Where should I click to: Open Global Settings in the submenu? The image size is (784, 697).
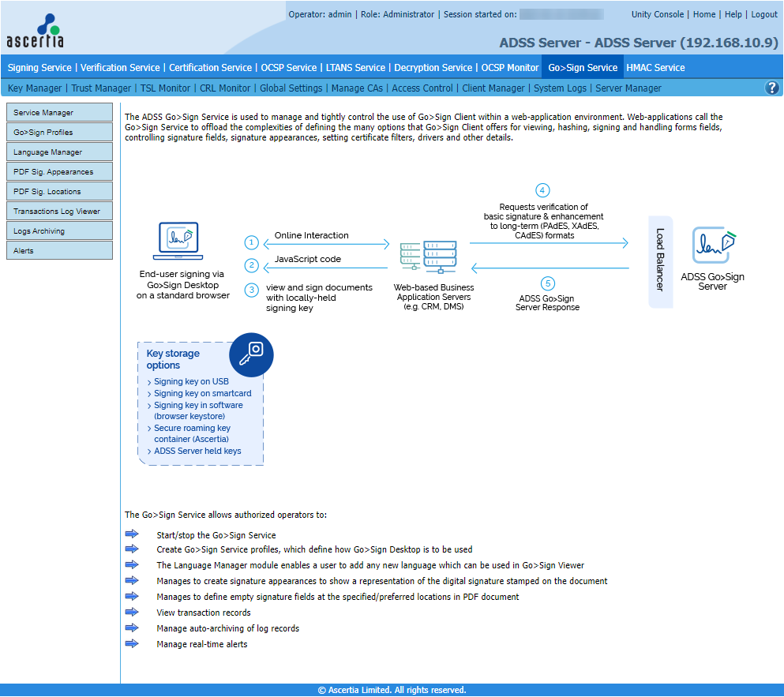coord(291,88)
